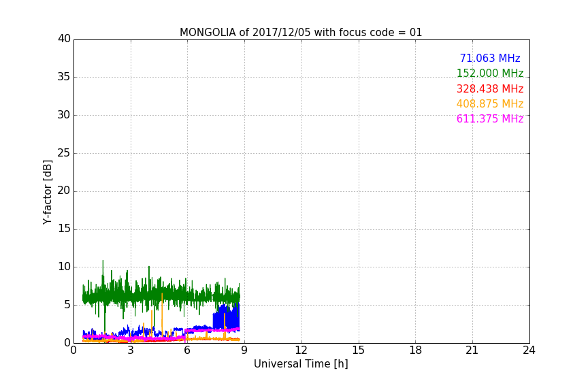Click the y-axis tick label 35
This screenshot has width=588, height=392.
[x=64, y=77]
